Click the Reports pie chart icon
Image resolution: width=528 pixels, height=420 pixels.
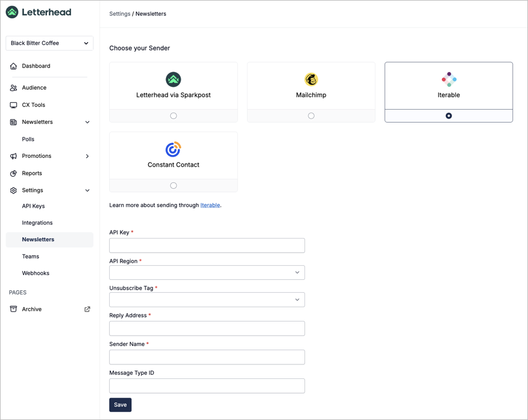(x=13, y=174)
